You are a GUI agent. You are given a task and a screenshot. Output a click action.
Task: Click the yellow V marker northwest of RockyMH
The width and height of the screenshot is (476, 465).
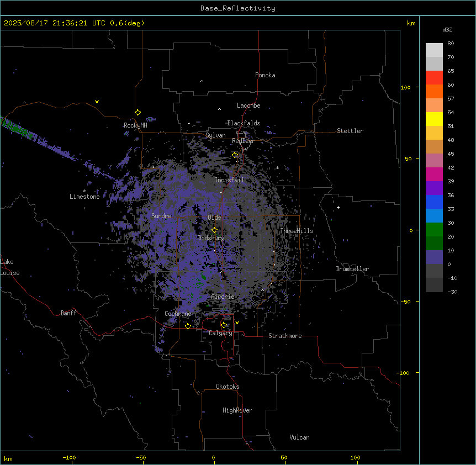[97, 102]
